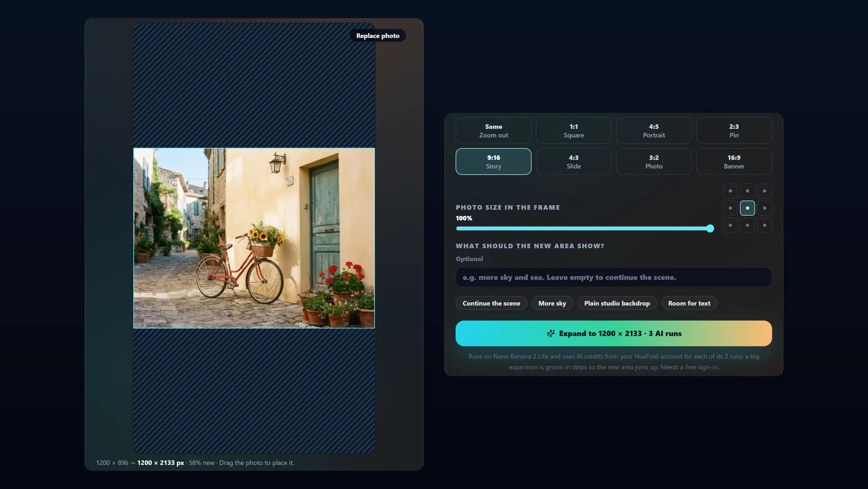Screen dimensions: 868x489
Task: Click Expand to 1200 × 2133 button
Action: 614,334
